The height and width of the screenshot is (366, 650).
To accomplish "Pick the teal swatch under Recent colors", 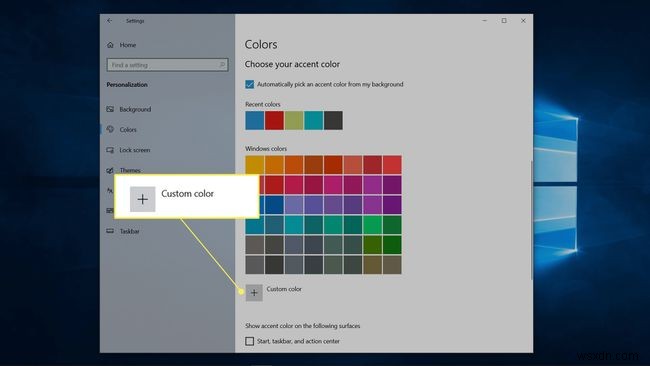I will tap(314, 120).
